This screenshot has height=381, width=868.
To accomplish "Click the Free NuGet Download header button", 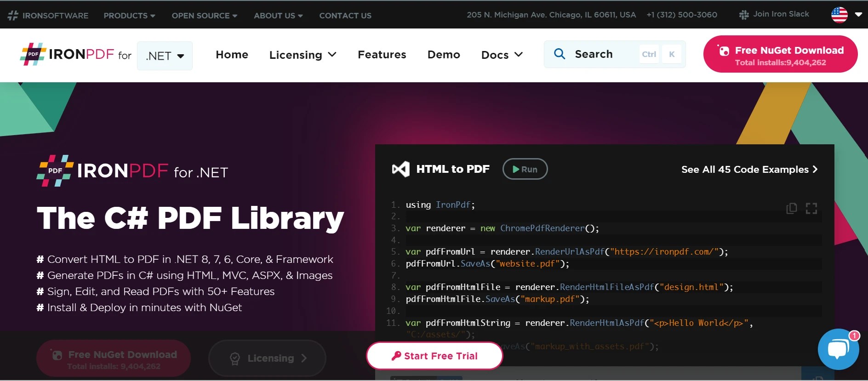I will pyautogui.click(x=780, y=54).
